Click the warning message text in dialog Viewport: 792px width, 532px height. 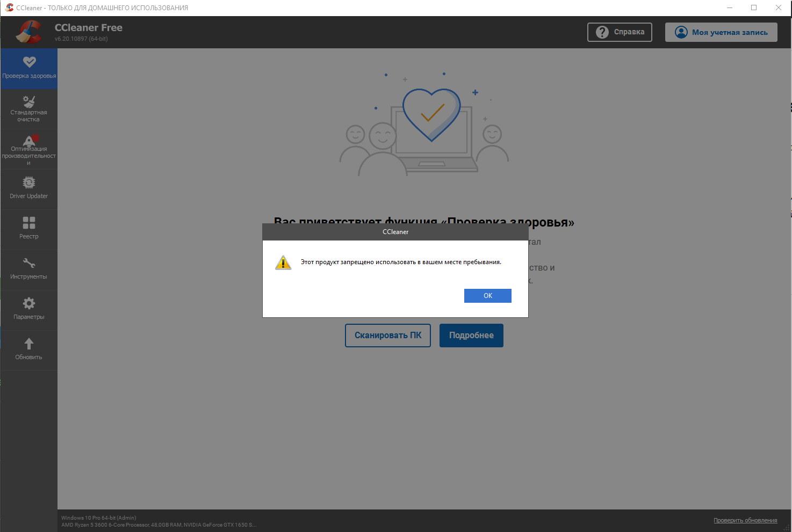tap(401, 262)
